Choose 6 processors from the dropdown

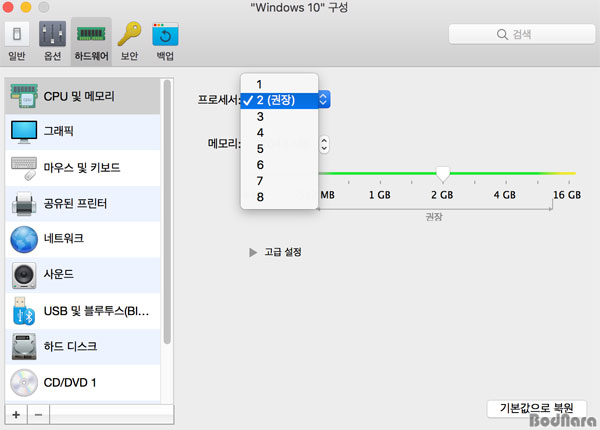point(279,165)
